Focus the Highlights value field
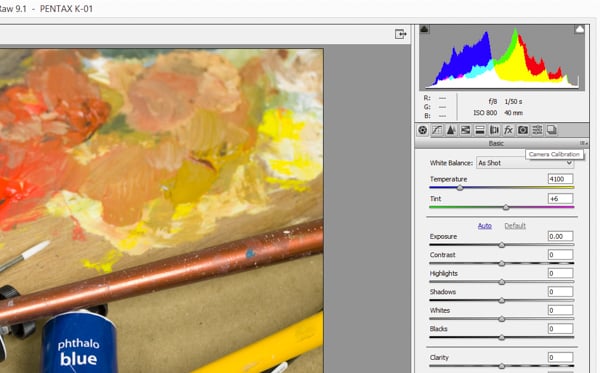The height and width of the screenshot is (373, 600). pos(560,273)
